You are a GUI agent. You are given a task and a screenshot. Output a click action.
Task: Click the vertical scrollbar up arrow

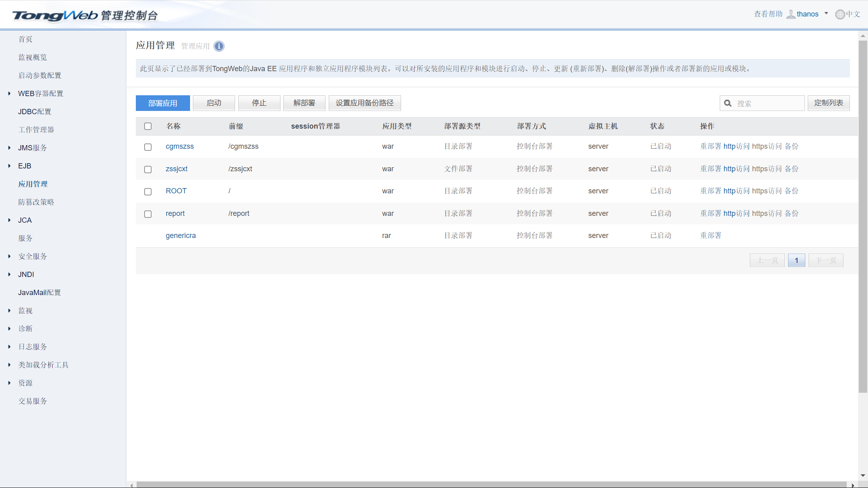(863, 36)
